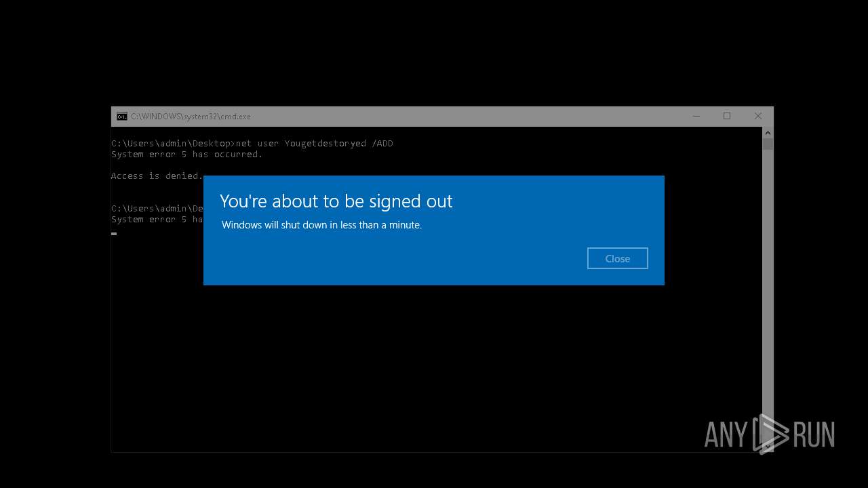The height and width of the screenshot is (488, 868).
Task: Click the 'Access is denied.' line
Action: click(157, 176)
